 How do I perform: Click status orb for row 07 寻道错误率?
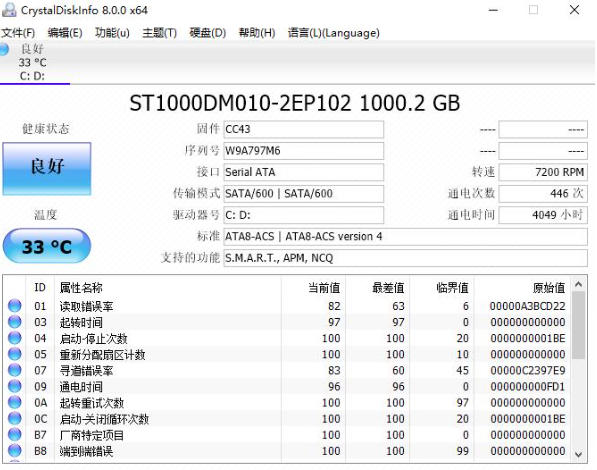(x=14, y=370)
